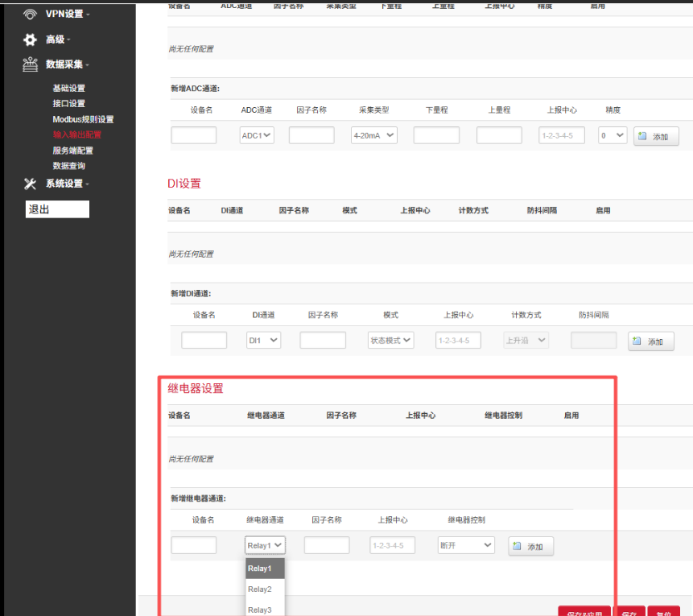Click the 数据采集 sidebar icon
The image size is (693, 616).
click(30, 64)
